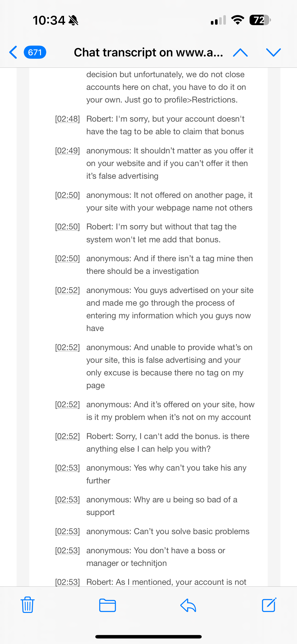
Task: Go to previous message with up chevron
Action: (x=240, y=52)
